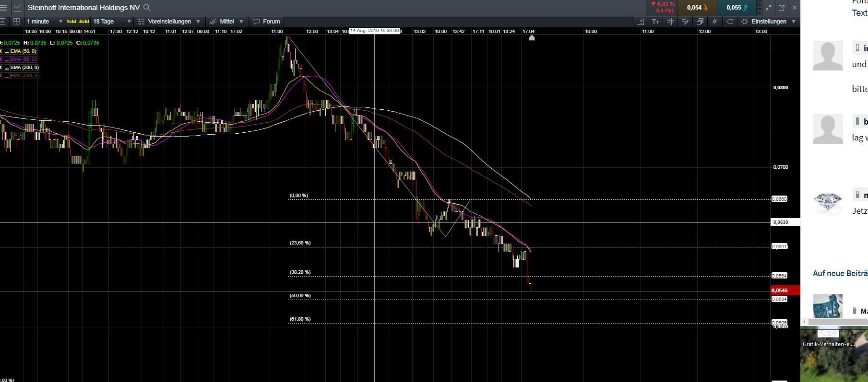Click the stacked windows icon in toolbar
Viewport: 868px width, 382px height.
700,22
